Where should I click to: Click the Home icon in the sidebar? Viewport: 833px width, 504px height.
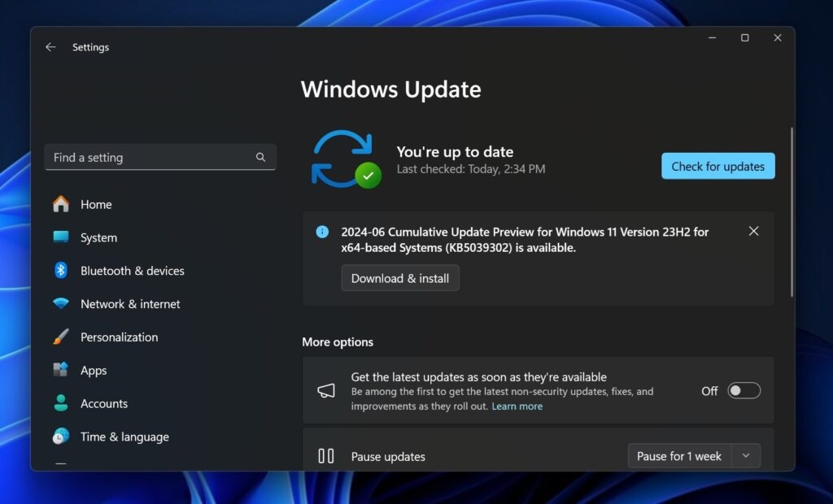click(x=61, y=204)
